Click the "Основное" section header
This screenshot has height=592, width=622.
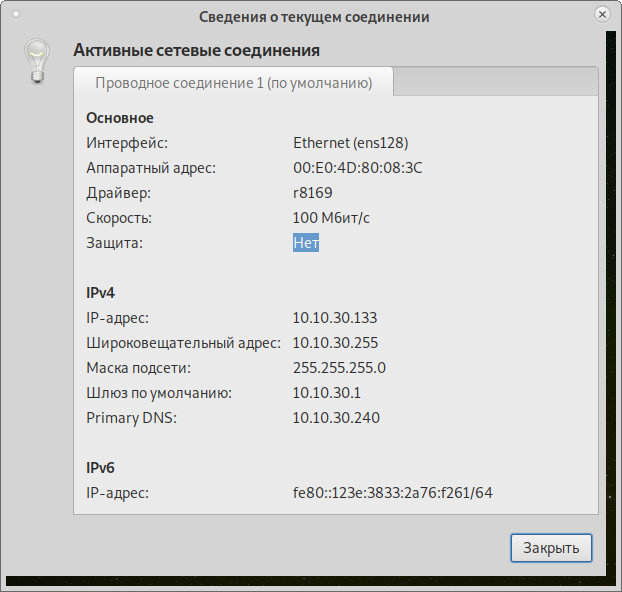(x=119, y=118)
